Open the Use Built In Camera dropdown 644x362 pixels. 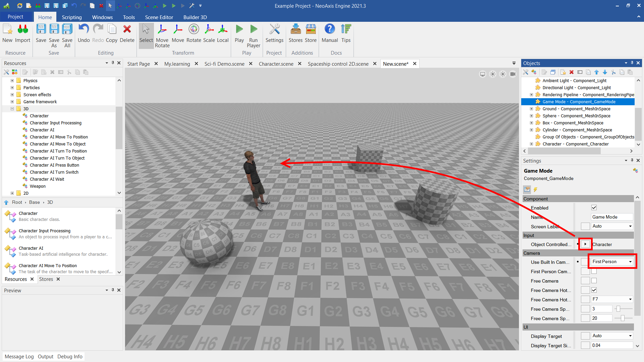[x=630, y=262]
